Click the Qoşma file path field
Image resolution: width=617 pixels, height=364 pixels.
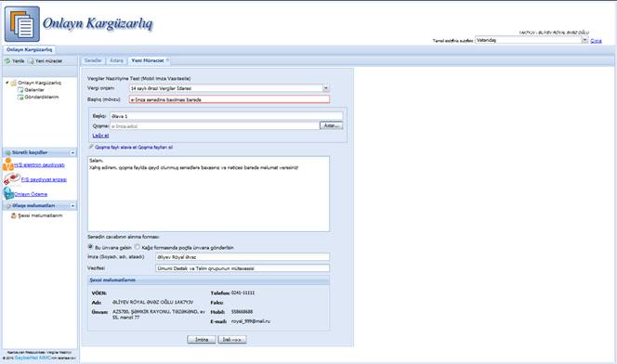tap(215, 126)
